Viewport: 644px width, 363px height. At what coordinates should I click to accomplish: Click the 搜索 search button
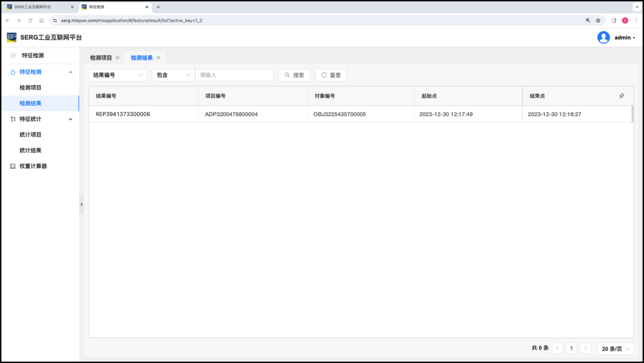[294, 75]
